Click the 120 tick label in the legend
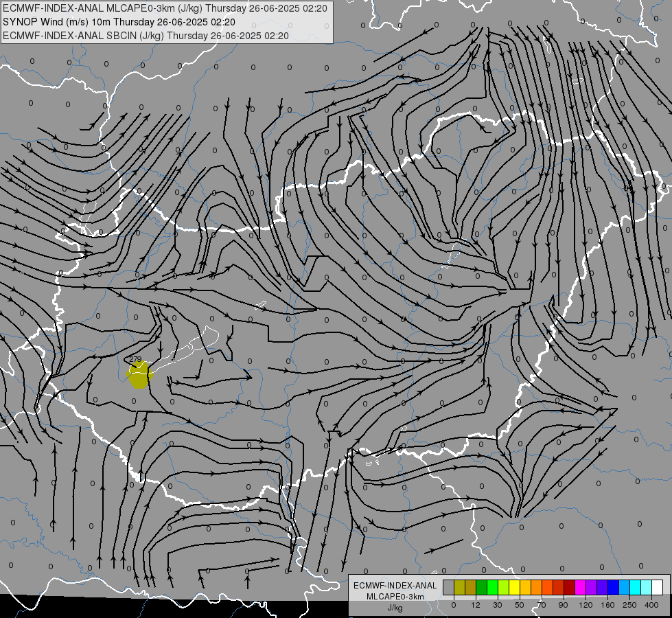Viewport: 672px width, 618px height. [x=586, y=605]
